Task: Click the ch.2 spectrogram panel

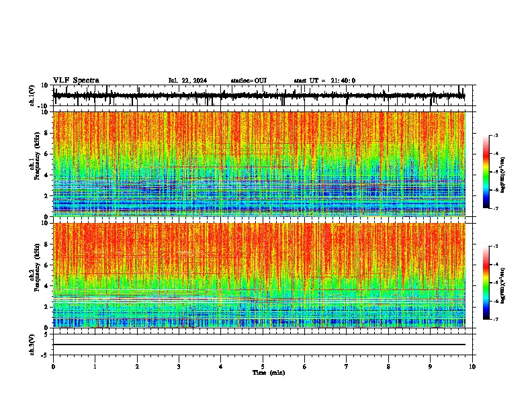Action: 259,275
